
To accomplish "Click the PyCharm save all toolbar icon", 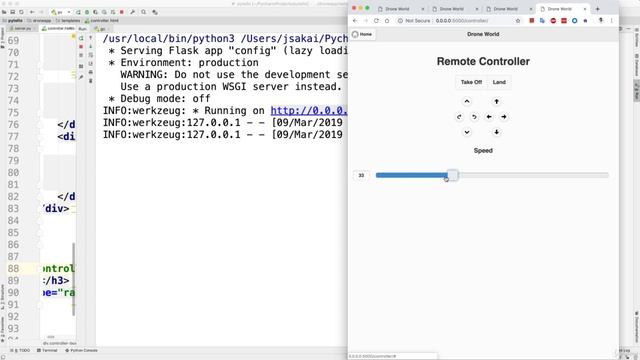I will tap(13, 12).
